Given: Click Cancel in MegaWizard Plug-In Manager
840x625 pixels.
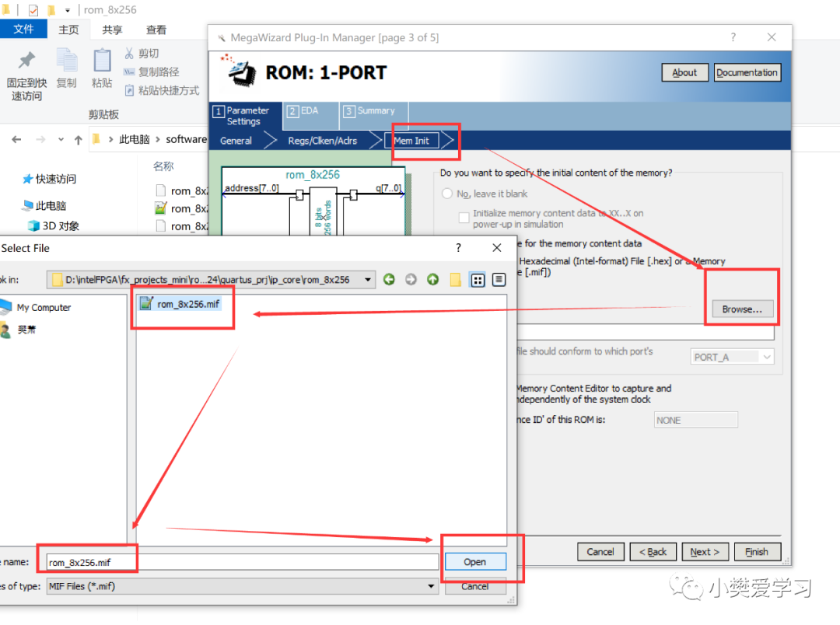Looking at the screenshot, I should point(600,552).
